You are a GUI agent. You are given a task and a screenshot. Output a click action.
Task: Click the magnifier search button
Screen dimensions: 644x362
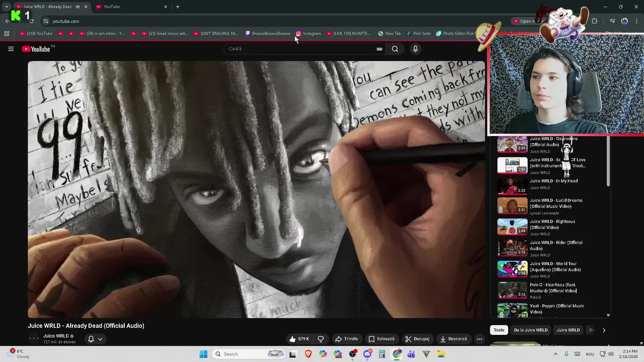pyautogui.click(x=395, y=49)
